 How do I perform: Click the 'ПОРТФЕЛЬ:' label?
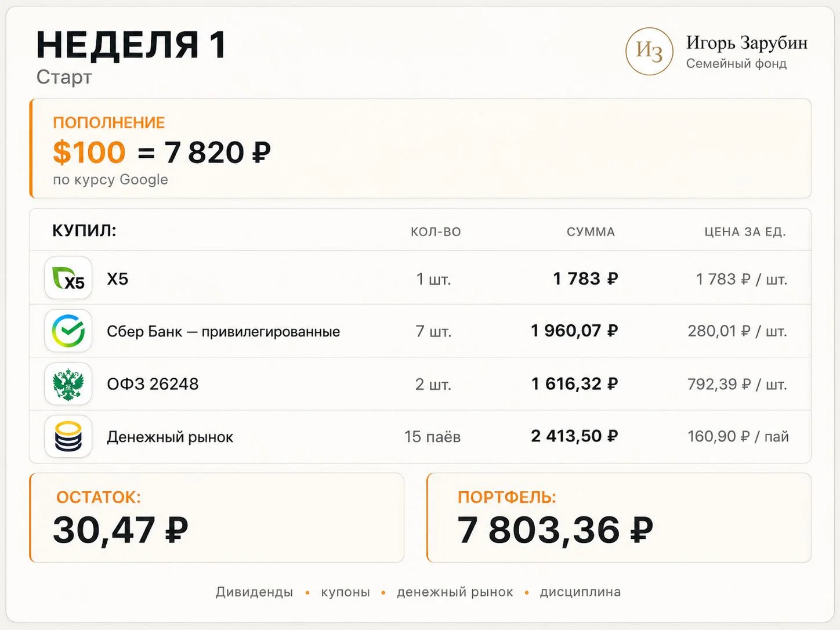coord(506,497)
